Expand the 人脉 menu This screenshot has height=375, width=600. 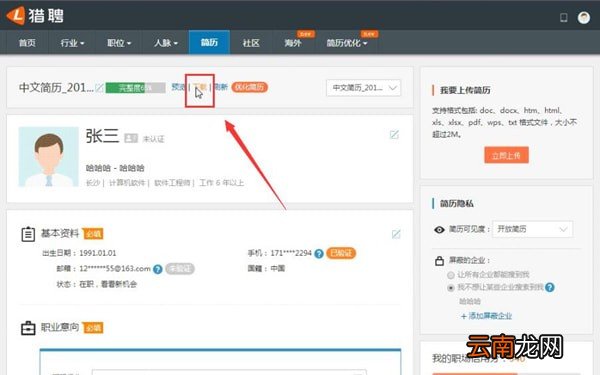point(165,42)
